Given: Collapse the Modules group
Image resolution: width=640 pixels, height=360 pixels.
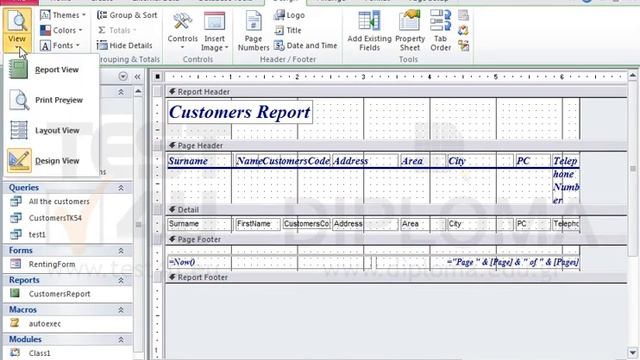Looking at the screenshot, I should pyautogui.click(x=121, y=340).
